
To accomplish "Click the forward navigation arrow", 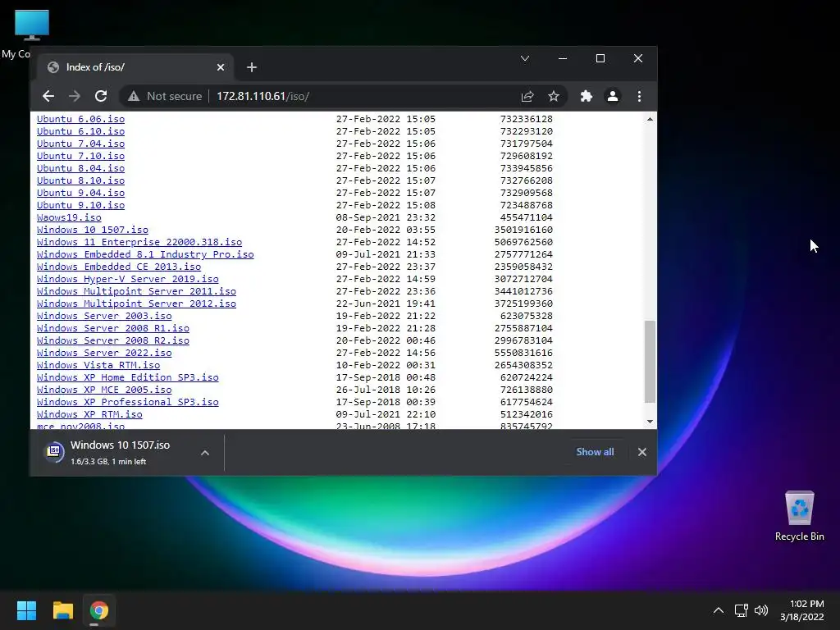I will click(x=75, y=97).
